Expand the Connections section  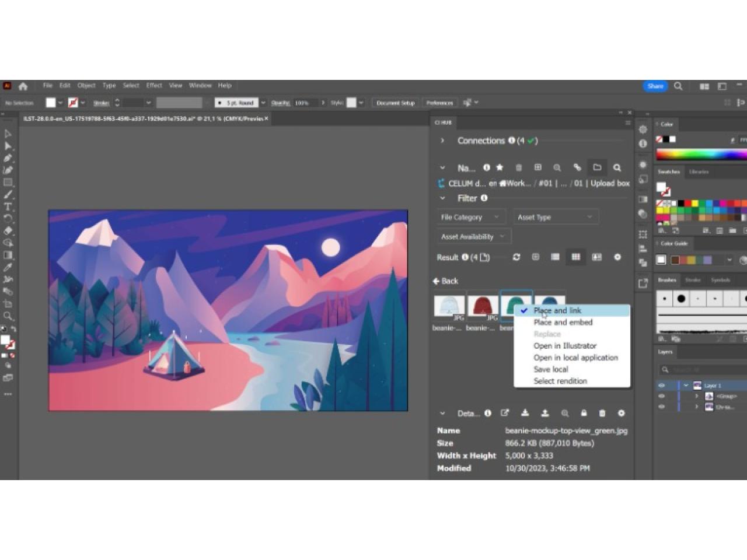[x=442, y=141]
